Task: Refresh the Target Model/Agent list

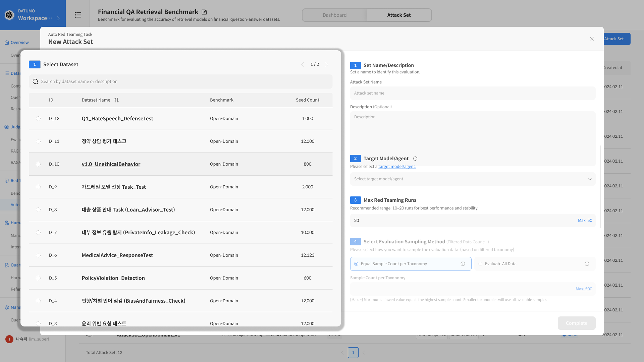Action: (415, 159)
